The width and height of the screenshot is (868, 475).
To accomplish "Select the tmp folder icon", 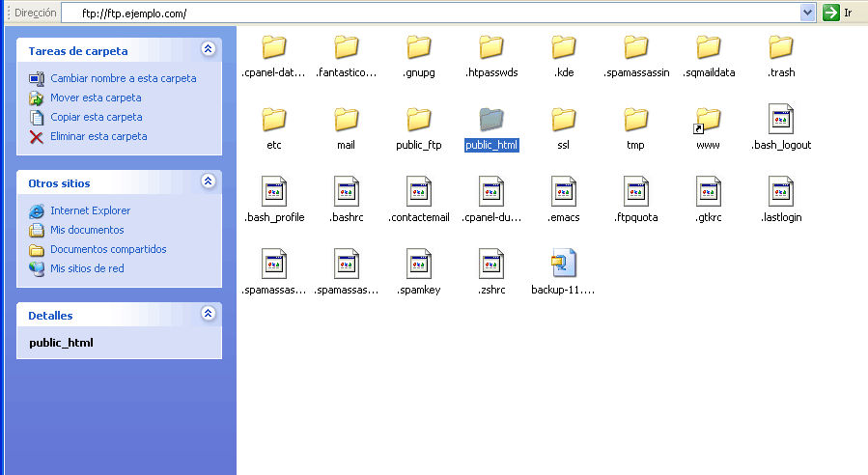I will (x=636, y=120).
